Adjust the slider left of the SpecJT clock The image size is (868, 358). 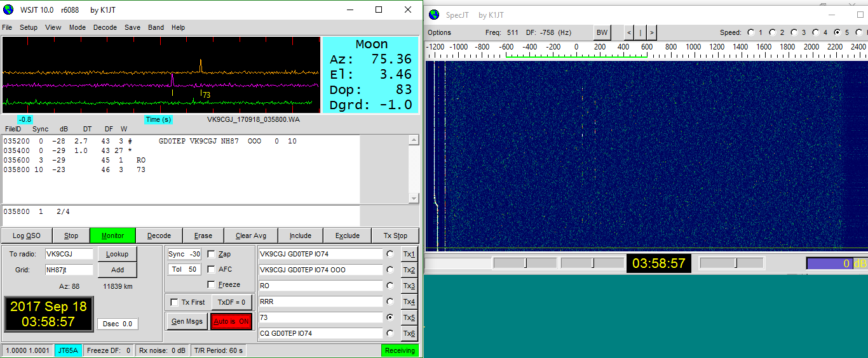click(592, 263)
